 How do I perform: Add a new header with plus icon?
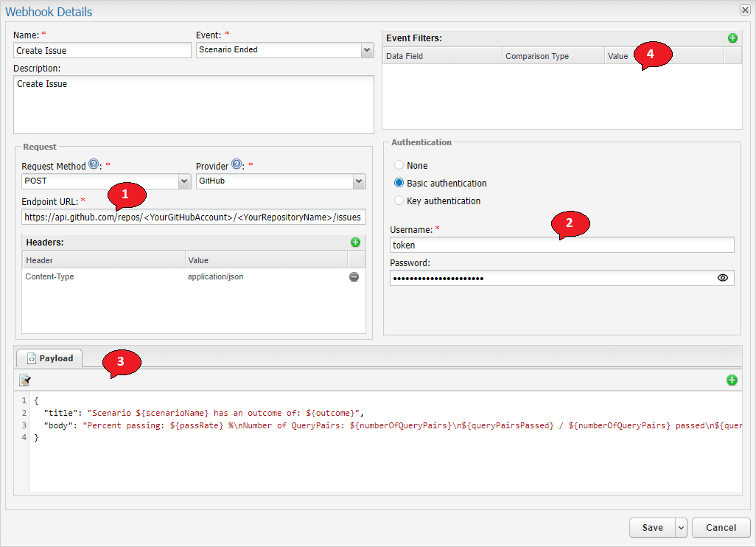355,242
